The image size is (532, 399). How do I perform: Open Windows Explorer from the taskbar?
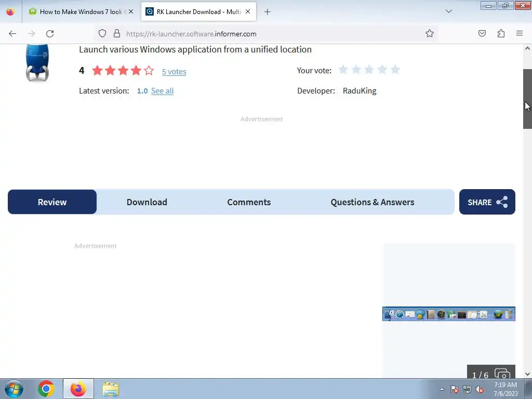(111, 390)
